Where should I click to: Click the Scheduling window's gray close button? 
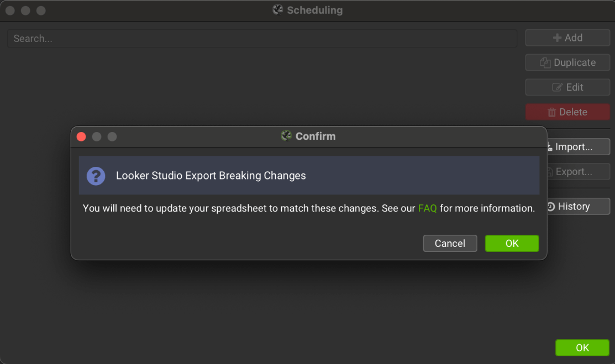10,10
